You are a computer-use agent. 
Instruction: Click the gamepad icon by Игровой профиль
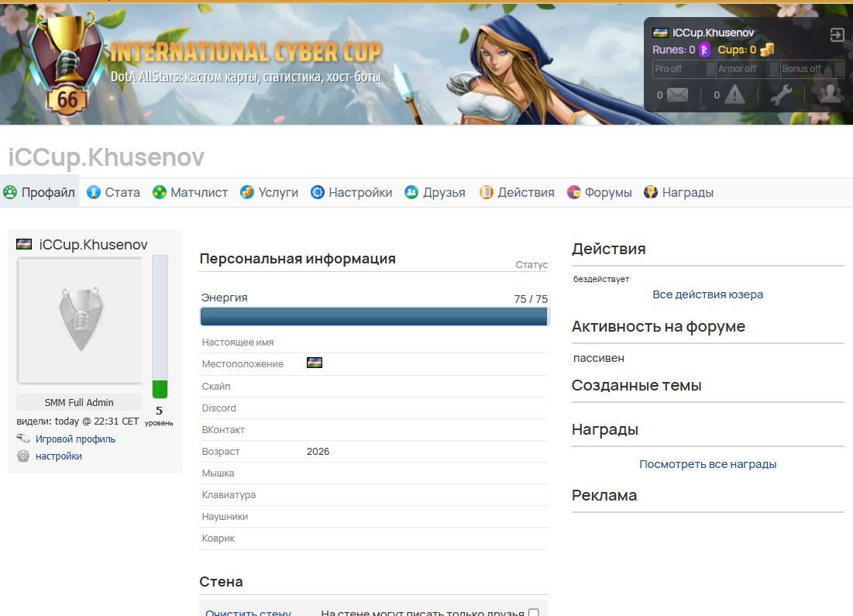pyautogui.click(x=22, y=439)
